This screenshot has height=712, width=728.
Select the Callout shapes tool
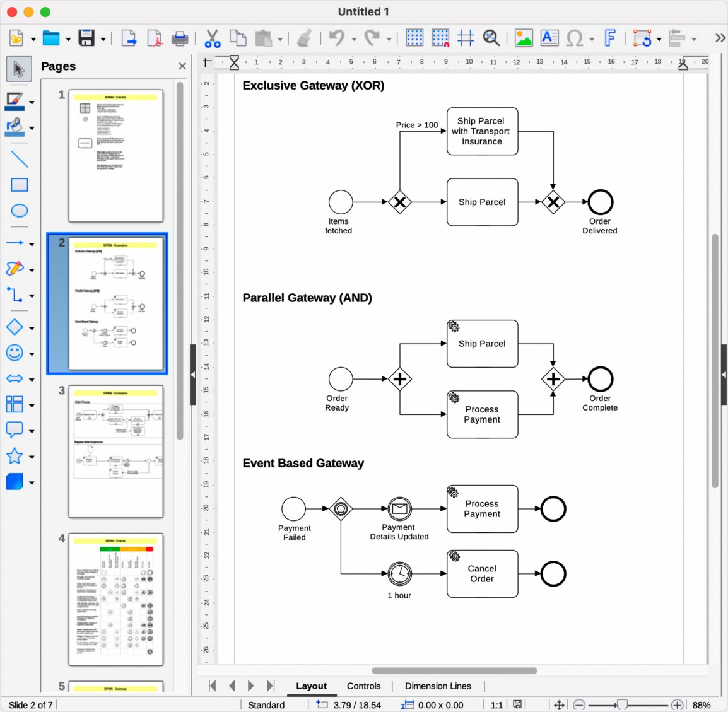click(x=15, y=430)
